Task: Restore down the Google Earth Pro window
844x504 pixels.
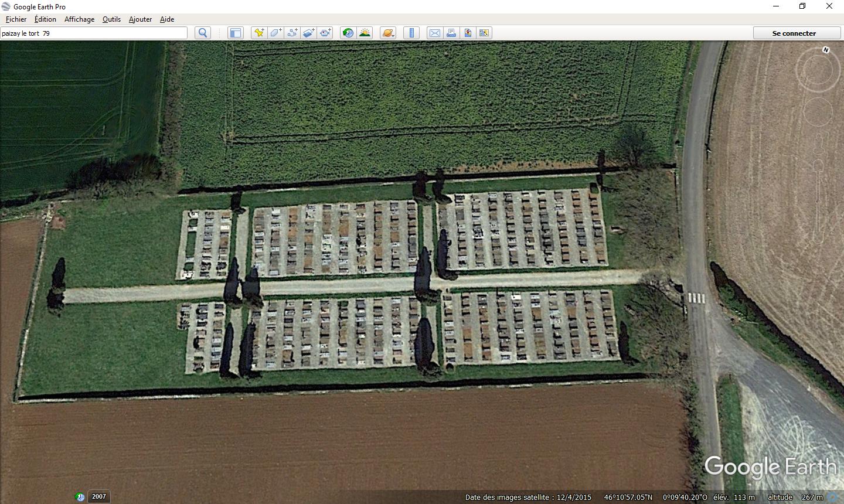Action: coord(802,6)
